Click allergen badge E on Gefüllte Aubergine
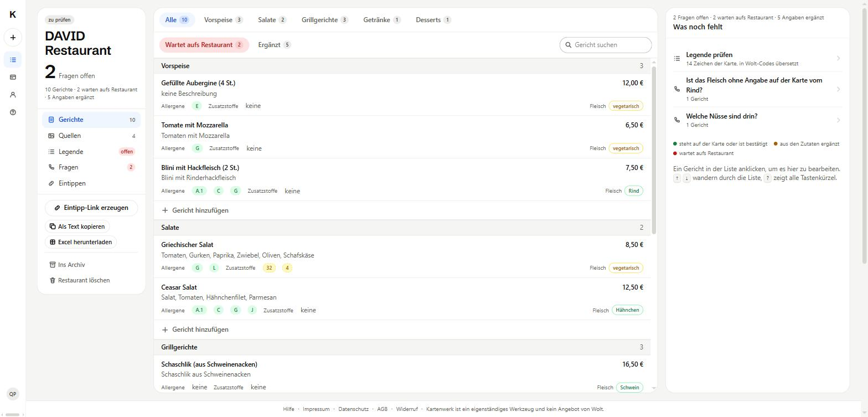The image size is (868, 417). (x=197, y=106)
